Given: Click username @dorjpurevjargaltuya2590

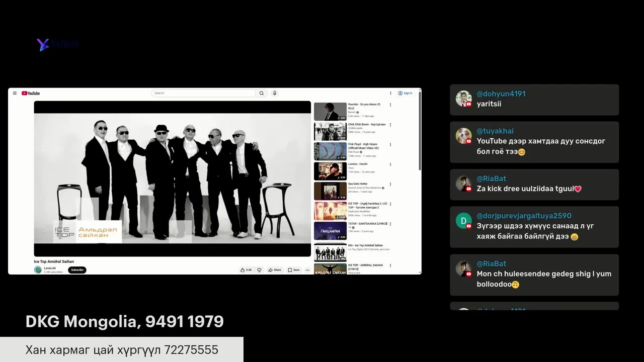Looking at the screenshot, I should [524, 216].
